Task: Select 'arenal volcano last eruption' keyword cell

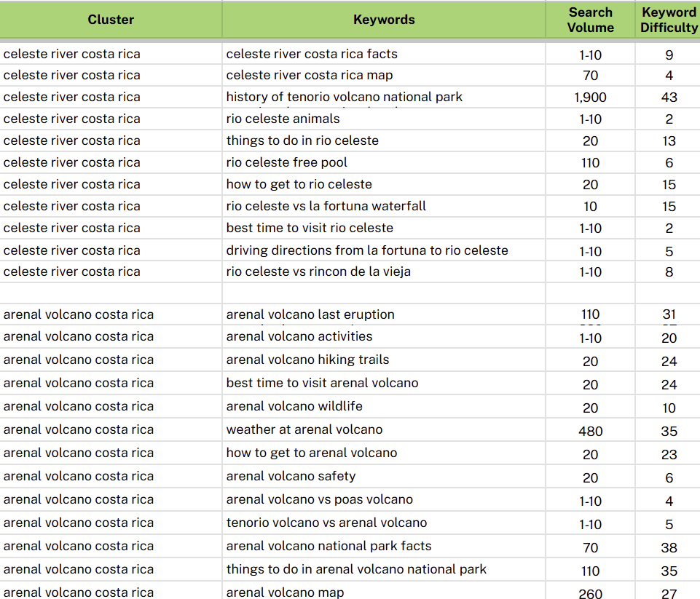Action: [384, 314]
